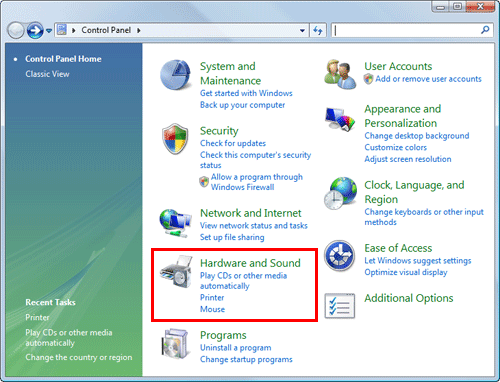Screen dimensions: 500x382
Task: Click Printer link under Hardware and Sound
Action: (x=212, y=297)
